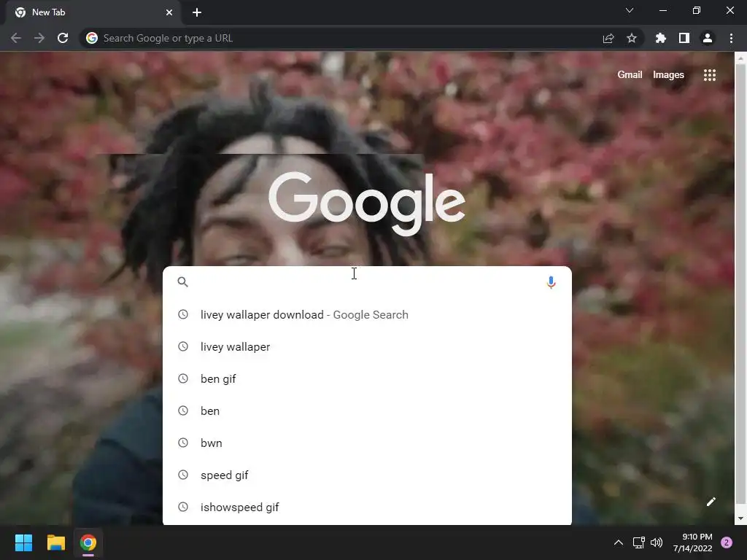Click the page vertical scrollbar thumb
Image resolution: width=747 pixels, height=560 pixels.
[740, 284]
